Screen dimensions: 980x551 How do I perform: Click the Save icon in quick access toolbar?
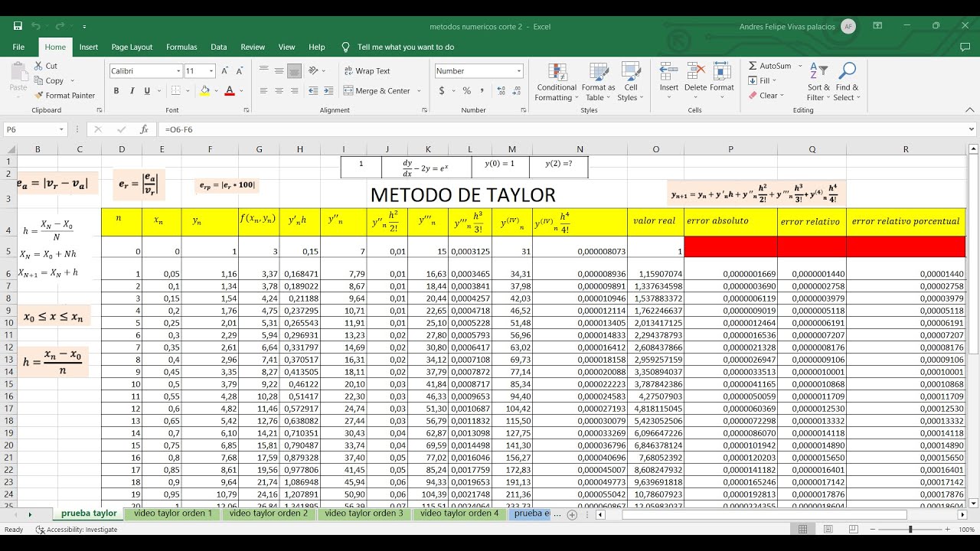[18, 26]
